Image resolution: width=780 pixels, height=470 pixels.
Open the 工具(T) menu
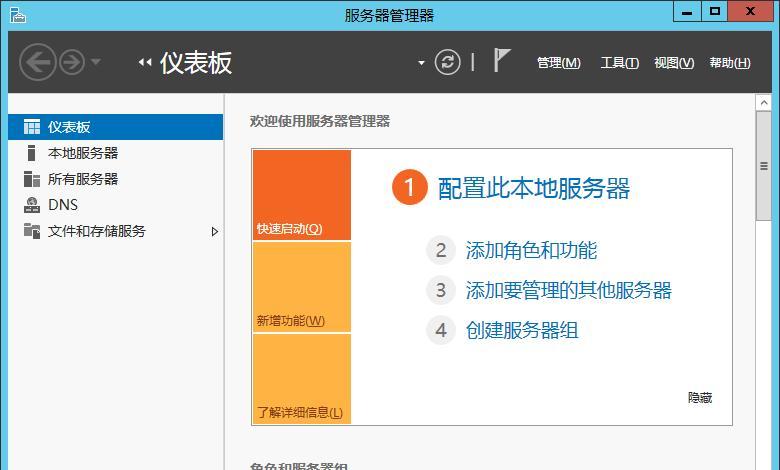620,63
